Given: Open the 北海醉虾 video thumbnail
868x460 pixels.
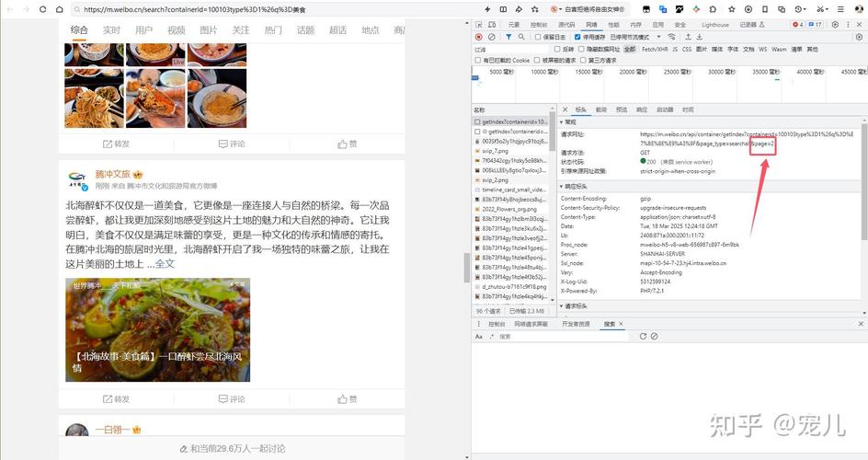Looking at the screenshot, I should coord(158,330).
